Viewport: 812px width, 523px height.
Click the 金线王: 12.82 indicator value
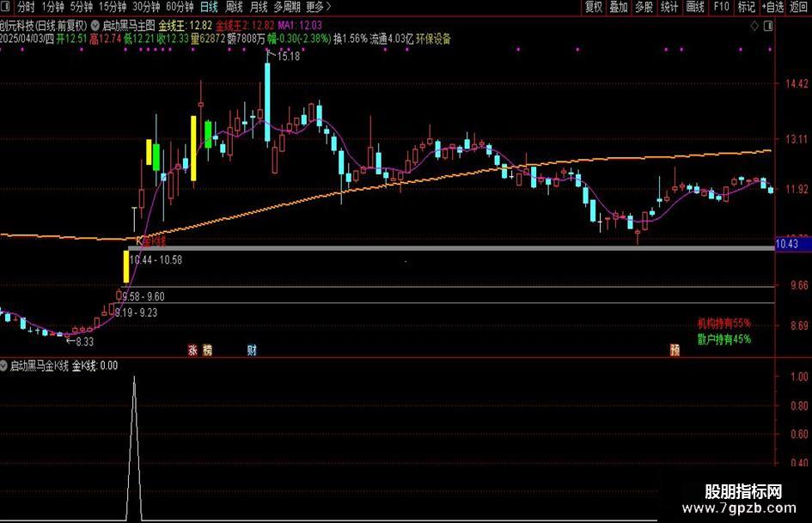pyautogui.click(x=186, y=25)
